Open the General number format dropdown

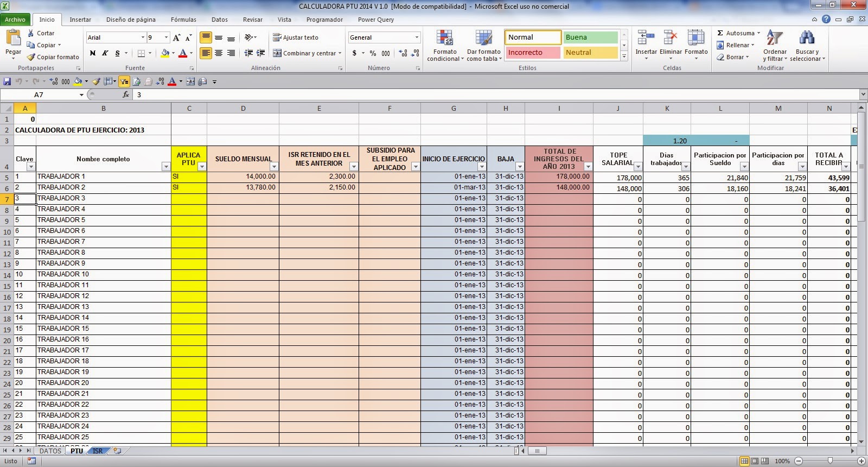coord(417,37)
